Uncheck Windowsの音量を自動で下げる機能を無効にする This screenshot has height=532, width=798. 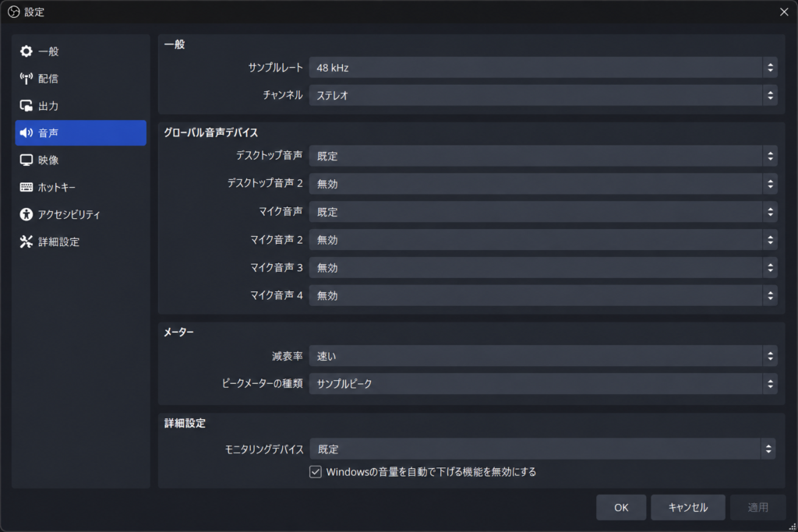pos(316,472)
